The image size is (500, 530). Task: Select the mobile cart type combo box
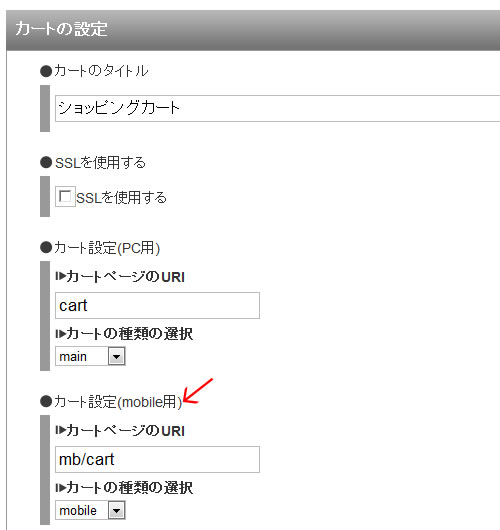[90, 510]
